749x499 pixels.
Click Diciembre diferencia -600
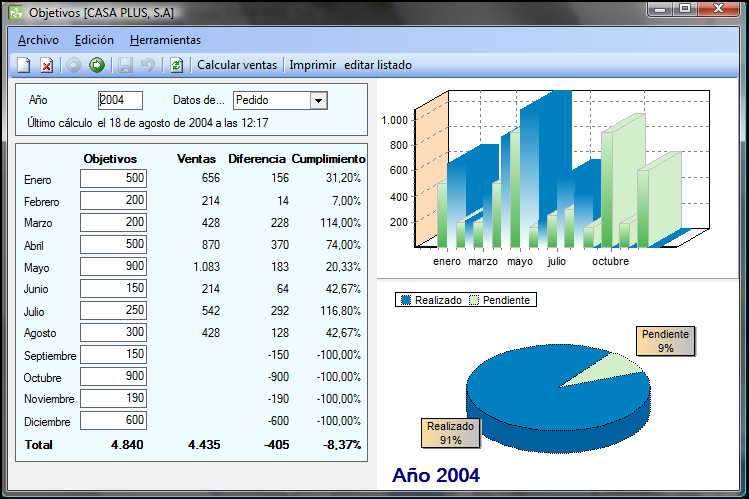(278, 421)
